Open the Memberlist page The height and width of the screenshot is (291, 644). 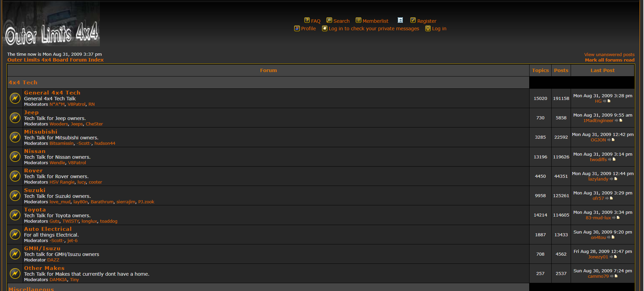(375, 21)
